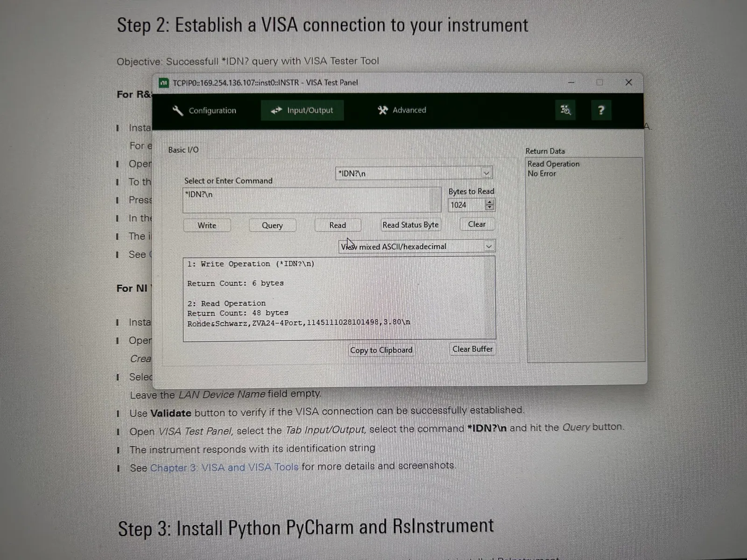Increase Bytes to Read with up arrow
747x560 pixels.
pyautogui.click(x=489, y=202)
